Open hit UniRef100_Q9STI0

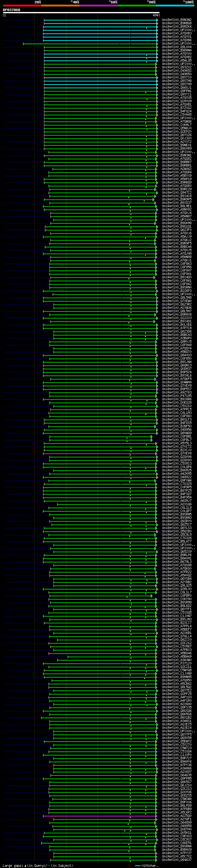point(177,78)
